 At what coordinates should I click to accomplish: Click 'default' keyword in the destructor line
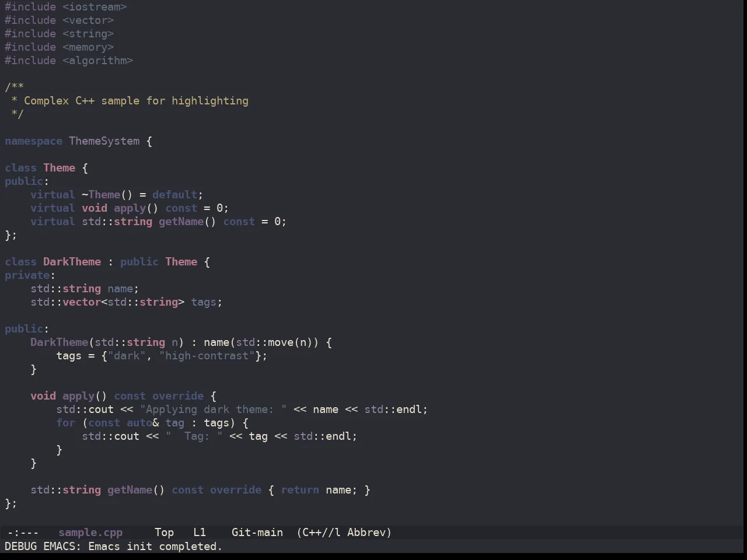[x=175, y=195]
